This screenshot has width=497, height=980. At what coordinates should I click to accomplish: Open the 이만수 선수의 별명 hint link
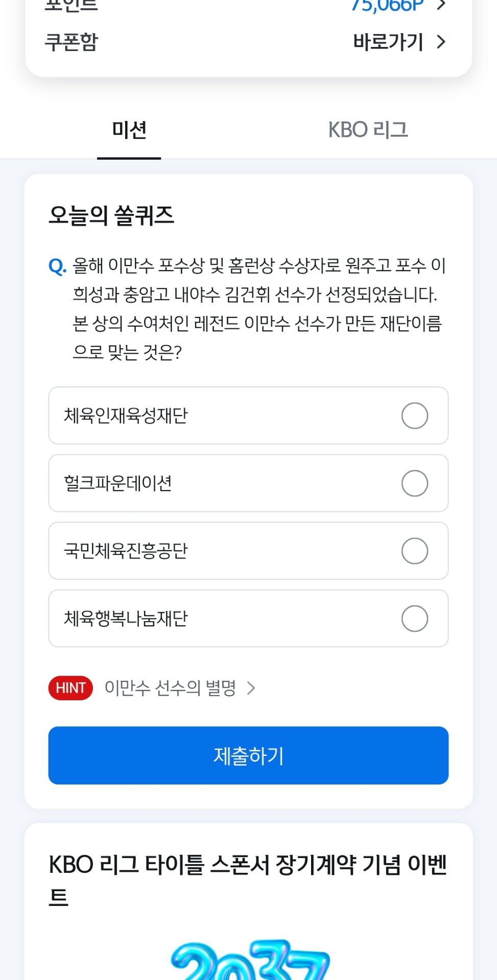[170, 688]
